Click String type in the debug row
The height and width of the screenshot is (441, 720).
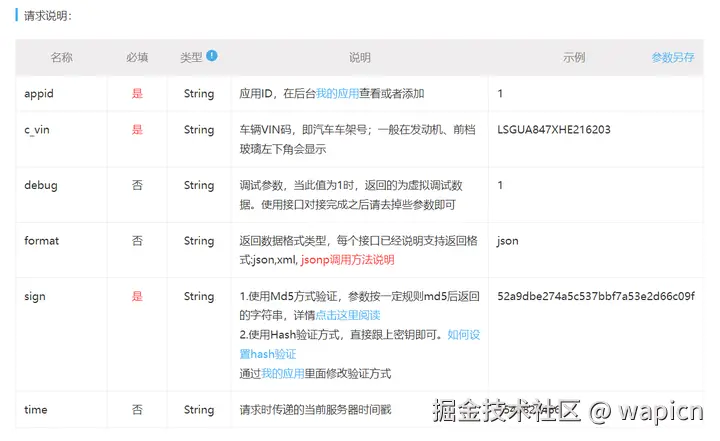point(199,185)
